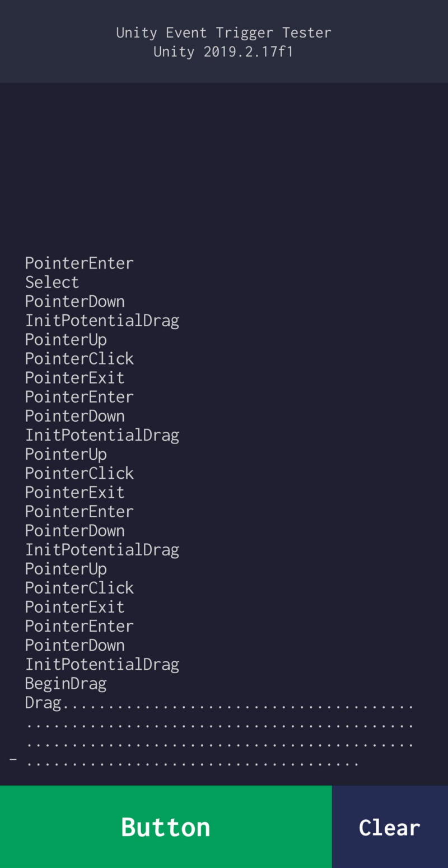This screenshot has height=868, width=448.
Task: Click the first PointerUp log entry
Action: 66,339
